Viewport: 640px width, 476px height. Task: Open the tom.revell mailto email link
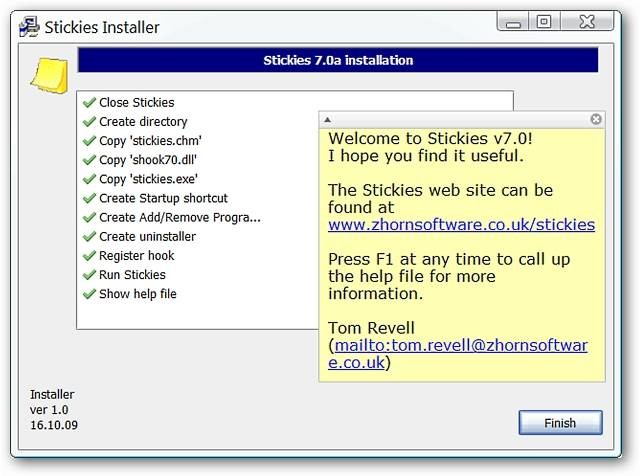(x=458, y=354)
